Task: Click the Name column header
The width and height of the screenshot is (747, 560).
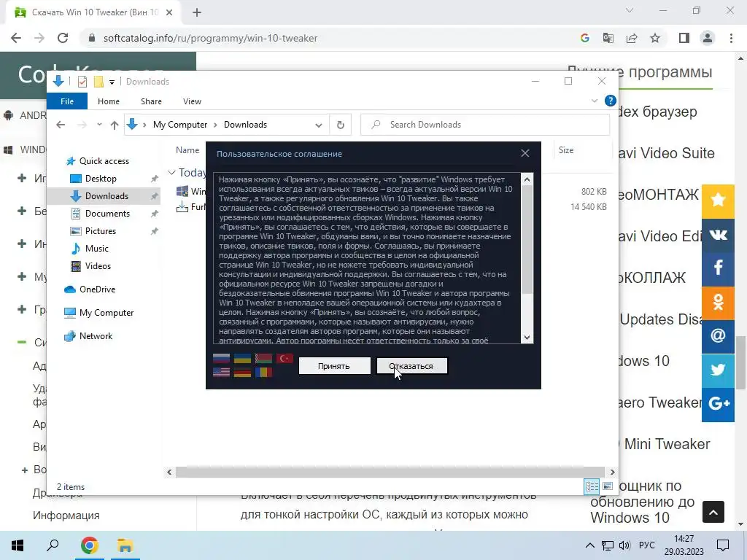Action: click(187, 150)
